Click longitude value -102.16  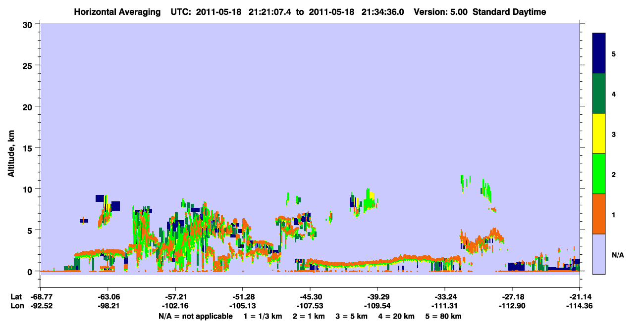tap(175, 306)
